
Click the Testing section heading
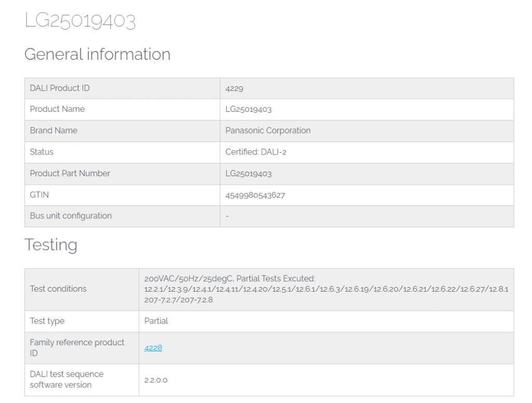(x=51, y=245)
